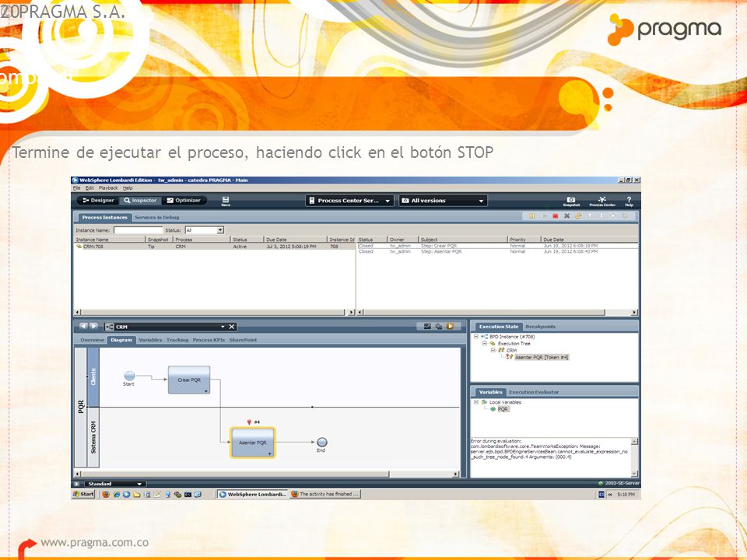747x560 pixels.
Task: Collapse the BPD Instance (#708) tree node
Action: 475,337
